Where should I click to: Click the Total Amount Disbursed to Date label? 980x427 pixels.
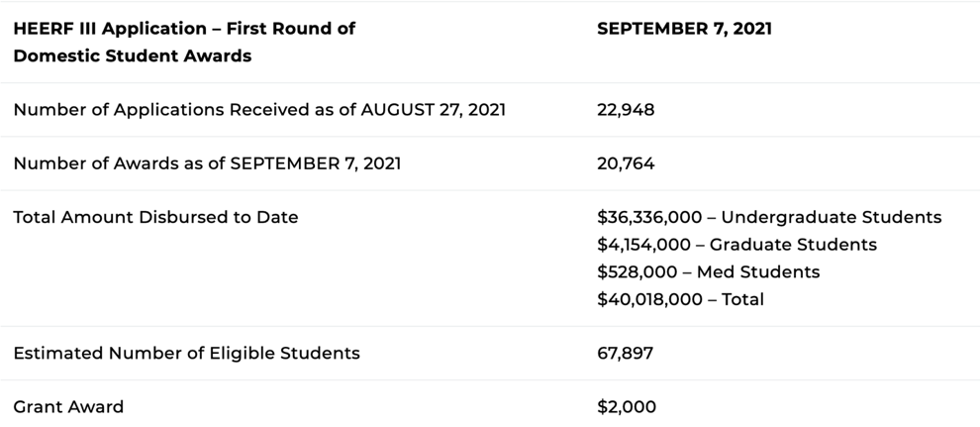pyautogui.click(x=155, y=218)
